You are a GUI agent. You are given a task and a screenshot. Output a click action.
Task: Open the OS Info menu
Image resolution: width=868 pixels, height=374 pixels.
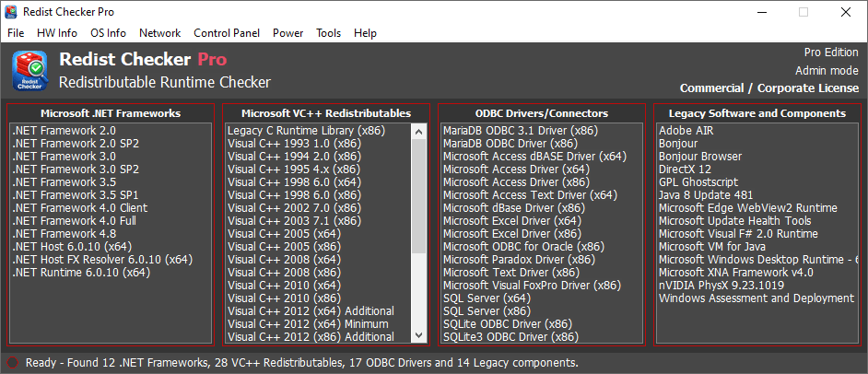point(108,33)
